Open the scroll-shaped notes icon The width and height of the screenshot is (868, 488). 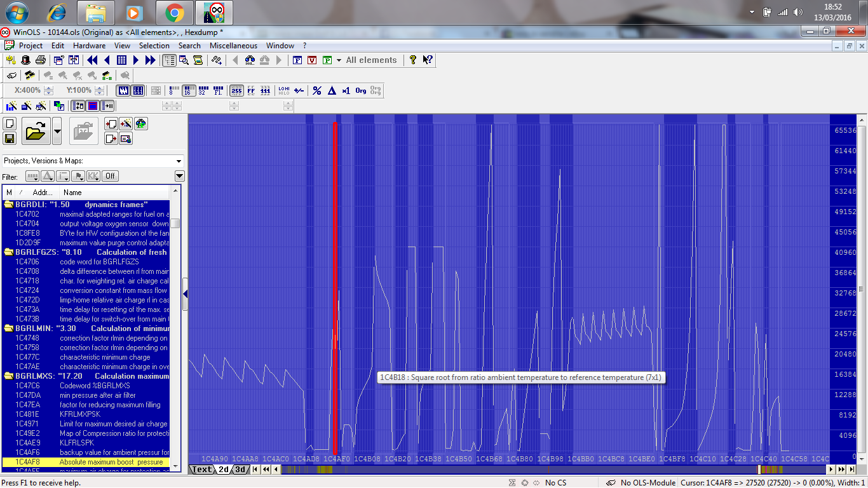[198, 60]
